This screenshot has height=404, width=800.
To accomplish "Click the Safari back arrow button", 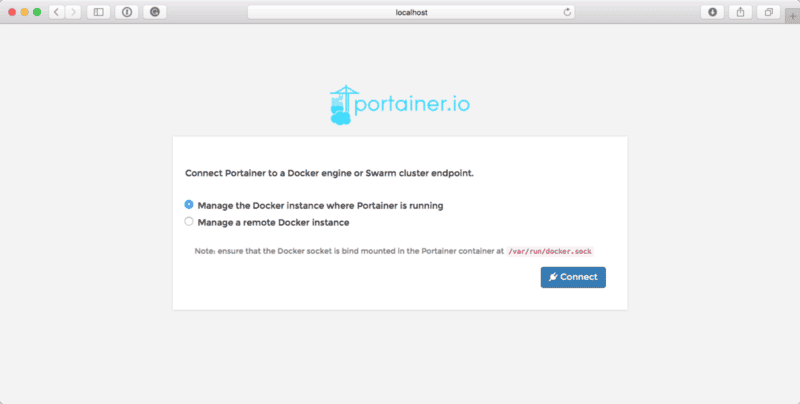I will [55, 12].
